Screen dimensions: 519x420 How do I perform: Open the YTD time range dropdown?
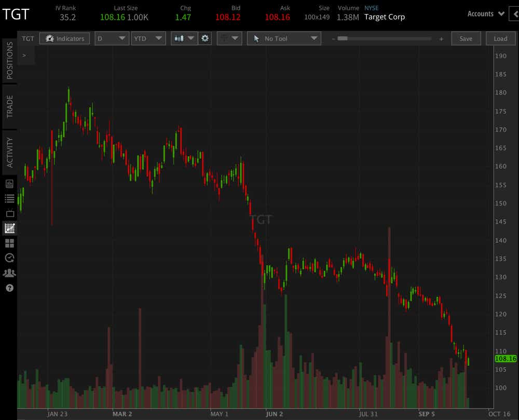point(148,38)
